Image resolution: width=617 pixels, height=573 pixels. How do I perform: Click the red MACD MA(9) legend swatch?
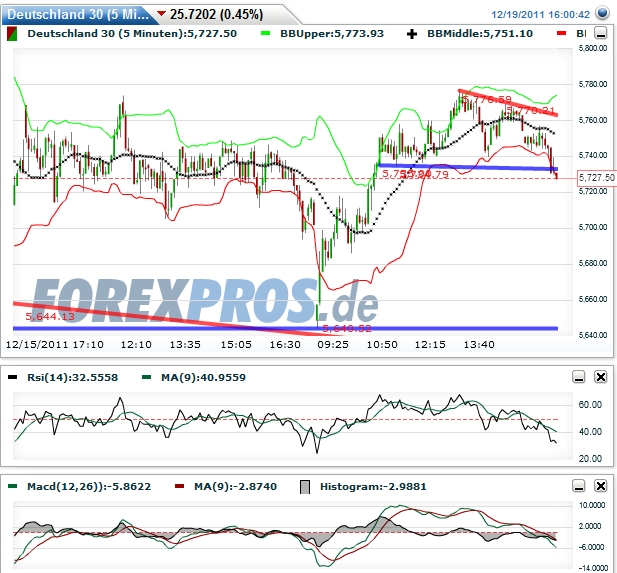179,486
